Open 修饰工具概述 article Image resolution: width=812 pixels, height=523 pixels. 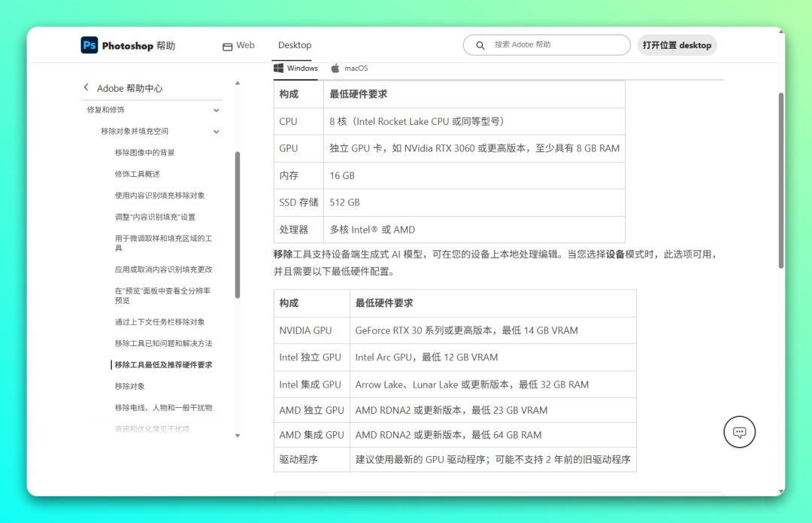[x=138, y=174]
